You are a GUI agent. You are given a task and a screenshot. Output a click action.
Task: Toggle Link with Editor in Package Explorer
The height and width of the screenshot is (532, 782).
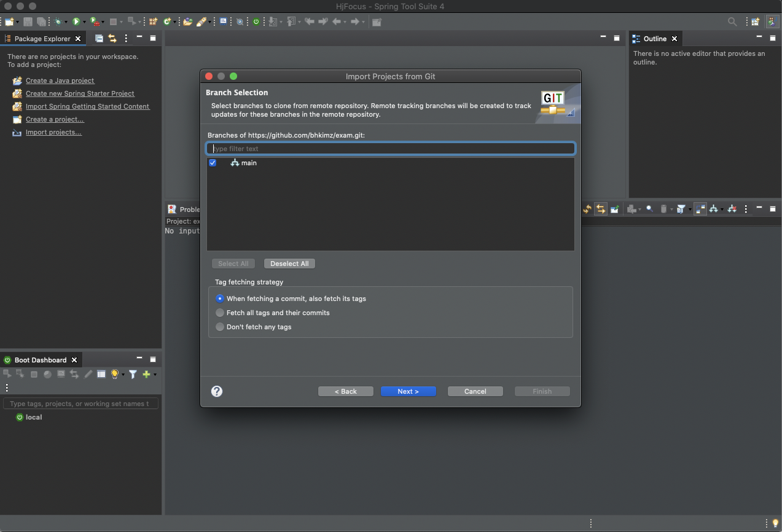(x=112, y=38)
